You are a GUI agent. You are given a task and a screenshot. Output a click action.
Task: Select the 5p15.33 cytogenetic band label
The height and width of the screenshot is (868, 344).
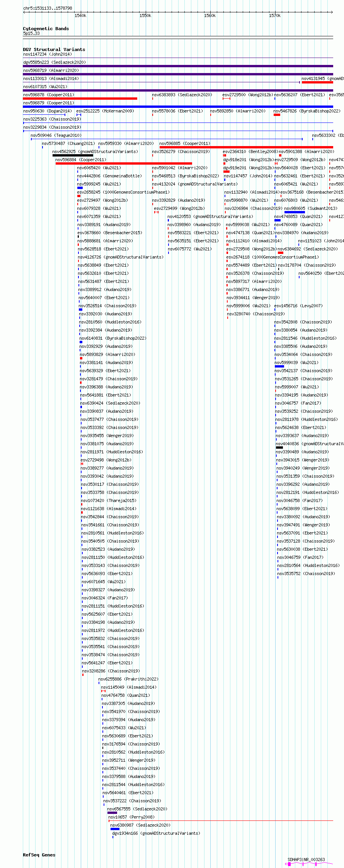pos(31,33)
